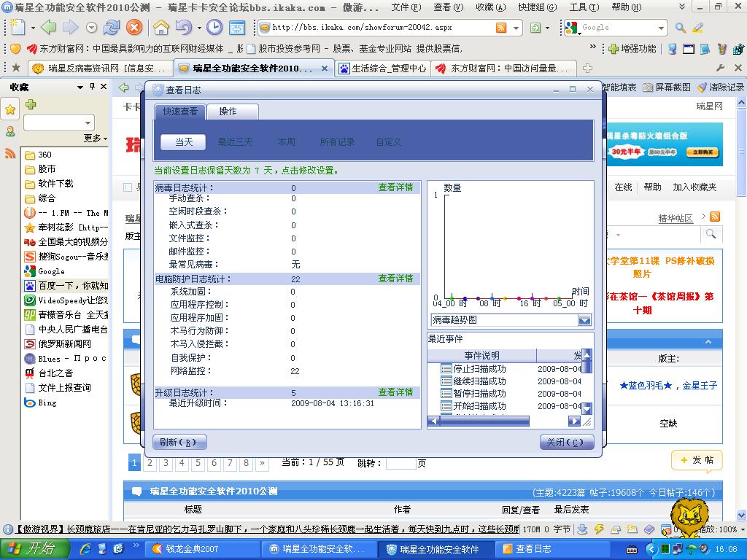Expand the address bar URL dropdown
Image resolution: width=747 pixels, height=560 pixels.
click(x=516, y=28)
